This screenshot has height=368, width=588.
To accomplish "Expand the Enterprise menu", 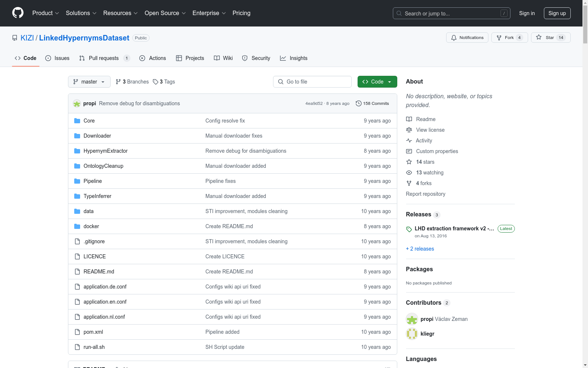I will tap(209, 13).
